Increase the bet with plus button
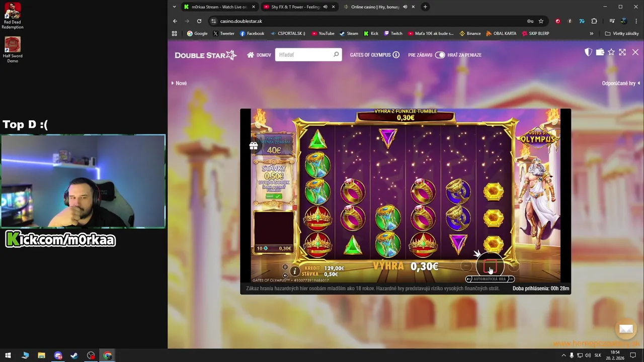 pyautogui.click(x=513, y=266)
